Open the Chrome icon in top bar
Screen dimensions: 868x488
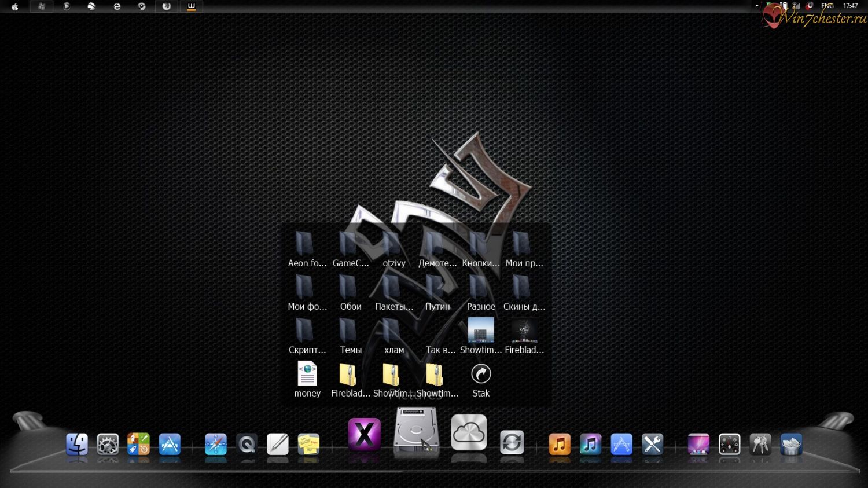pyautogui.click(x=142, y=6)
